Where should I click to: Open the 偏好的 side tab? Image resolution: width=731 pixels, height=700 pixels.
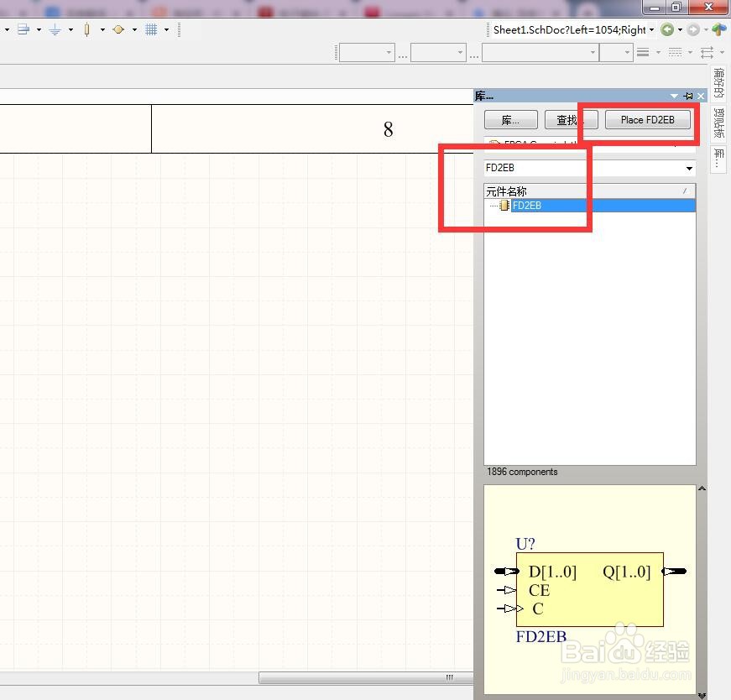tap(719, 83)
